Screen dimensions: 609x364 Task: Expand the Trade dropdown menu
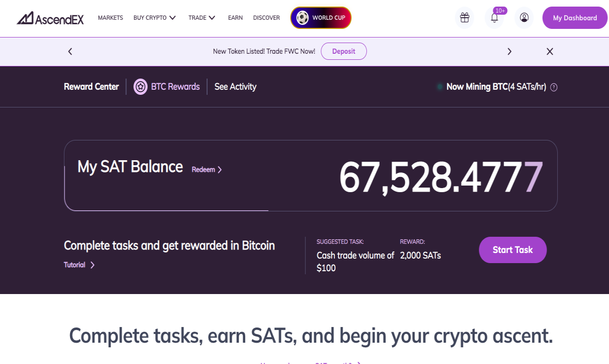[202, 18]
